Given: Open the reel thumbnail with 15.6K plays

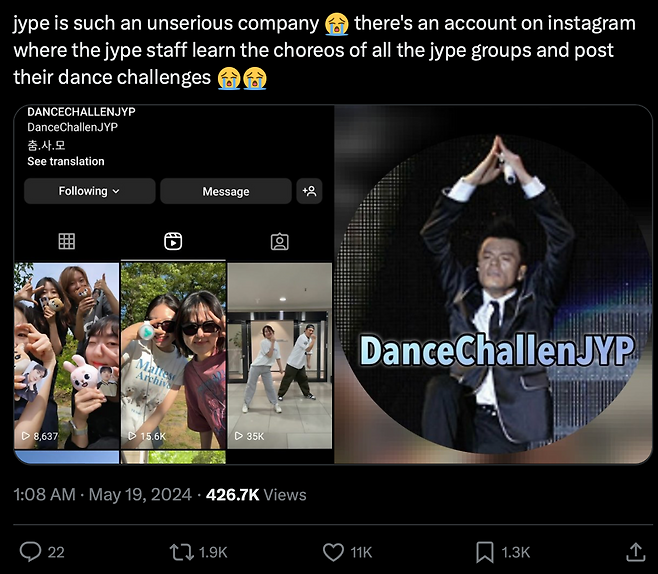Looking at the screenshot, I should click(x=173, y=360).
